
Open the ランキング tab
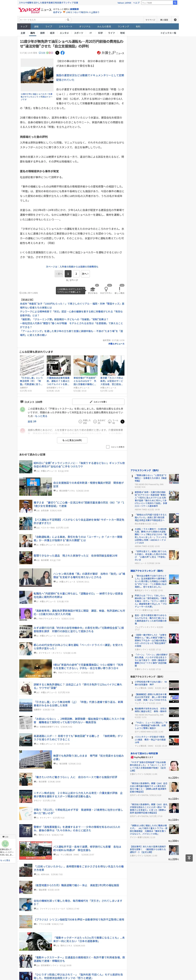[123, 27]
